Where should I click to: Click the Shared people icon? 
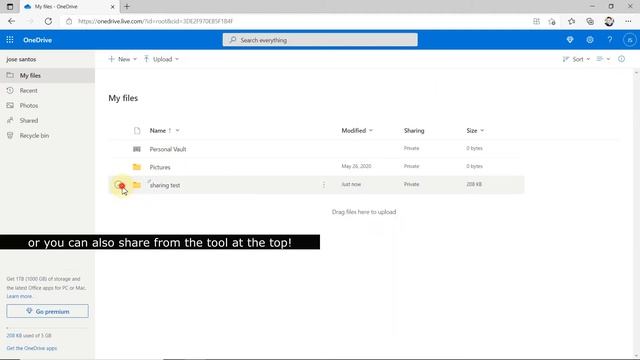click(x=10, y=120)
